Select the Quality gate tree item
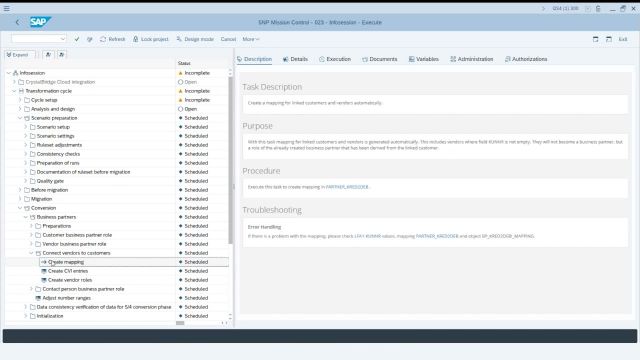 50,181
